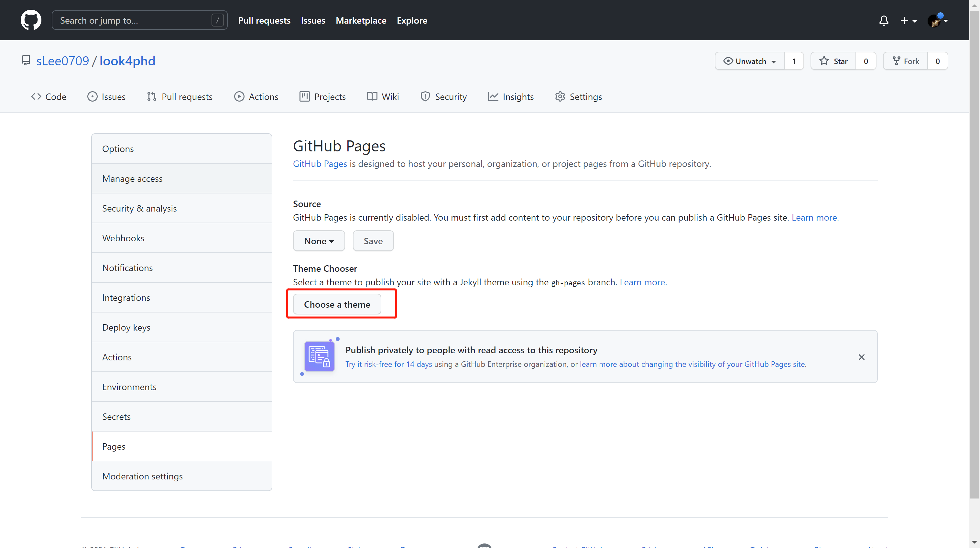The image size is (980, 548).
Task: Expand the None source branch dropdown
Action: coord(319,241)
